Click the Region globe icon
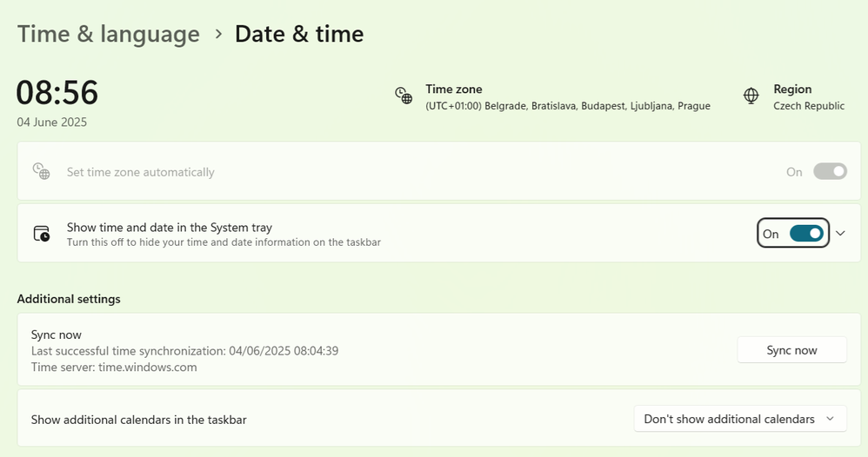This screenshot has height=457, width=868. pyautogui.click(x=751, y=96)
